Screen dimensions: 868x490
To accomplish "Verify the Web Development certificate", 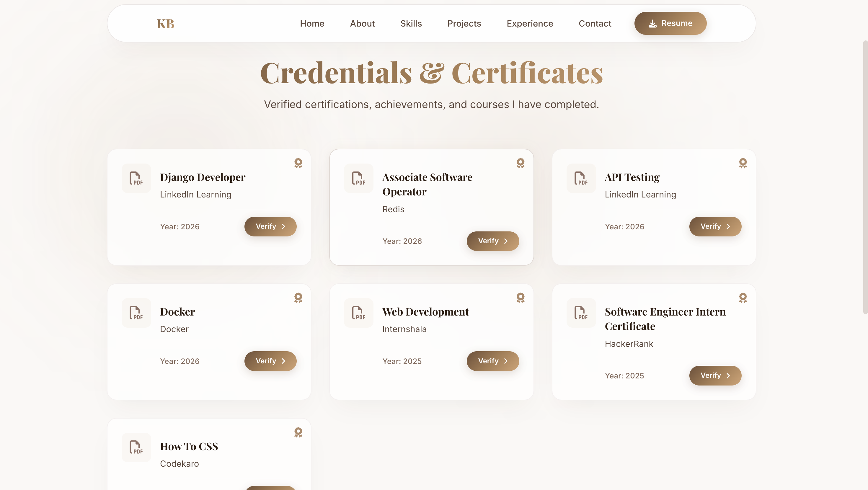I will [493, 361].
